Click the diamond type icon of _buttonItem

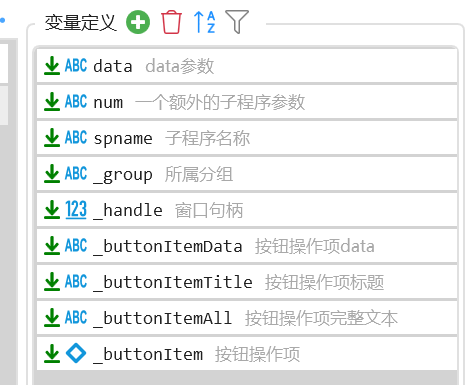76,353
